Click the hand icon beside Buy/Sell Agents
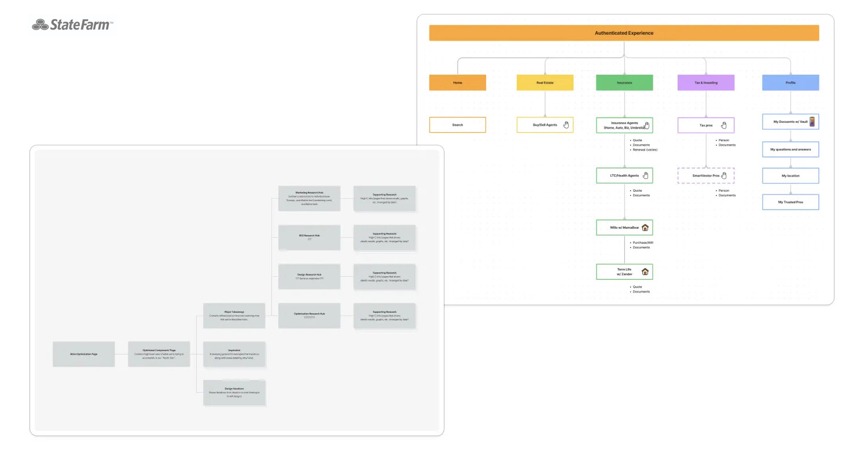Viewport: 868px width, 468px height. (x=567, y=125)
